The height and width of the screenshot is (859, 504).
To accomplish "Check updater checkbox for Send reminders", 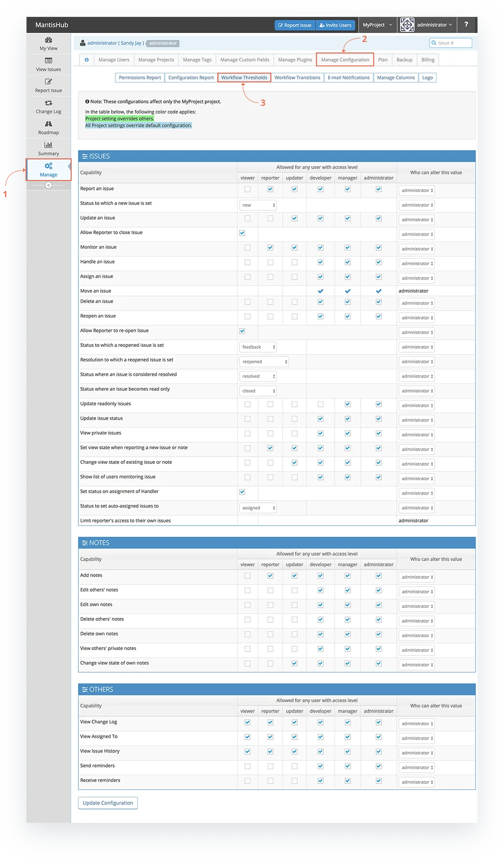I will coord(294,766).
